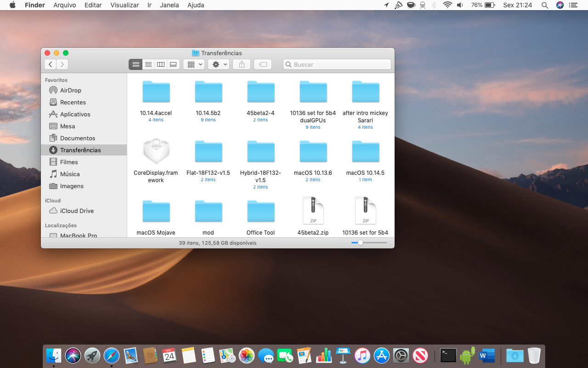Select the Hybrid-18F132-v1.5 folder

click(x=261, y=151)
